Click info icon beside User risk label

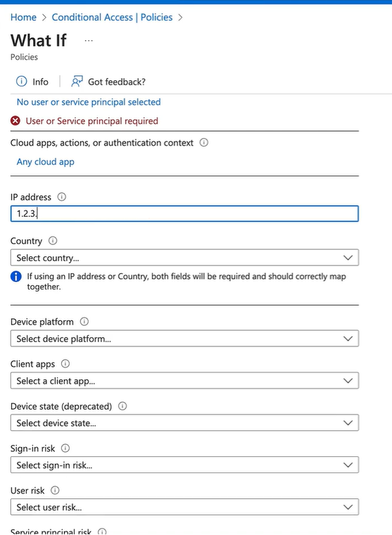(x=55, y=491)
